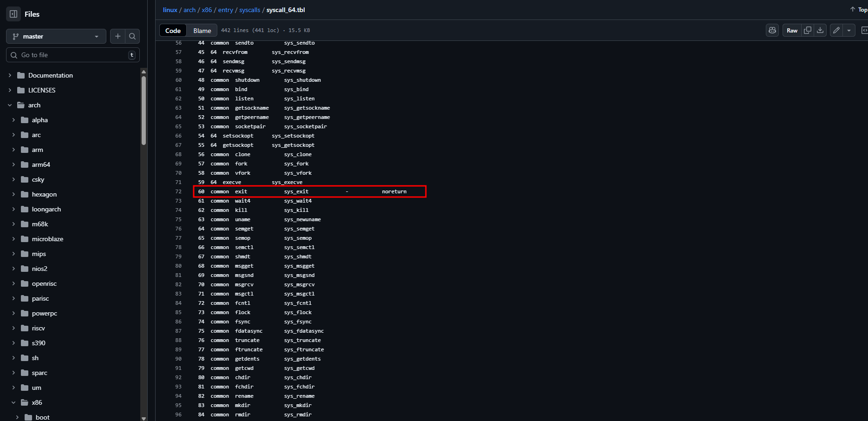Click the Raw button
The image size is (868, 421).
pyautogui.click(x=792, y=30)
